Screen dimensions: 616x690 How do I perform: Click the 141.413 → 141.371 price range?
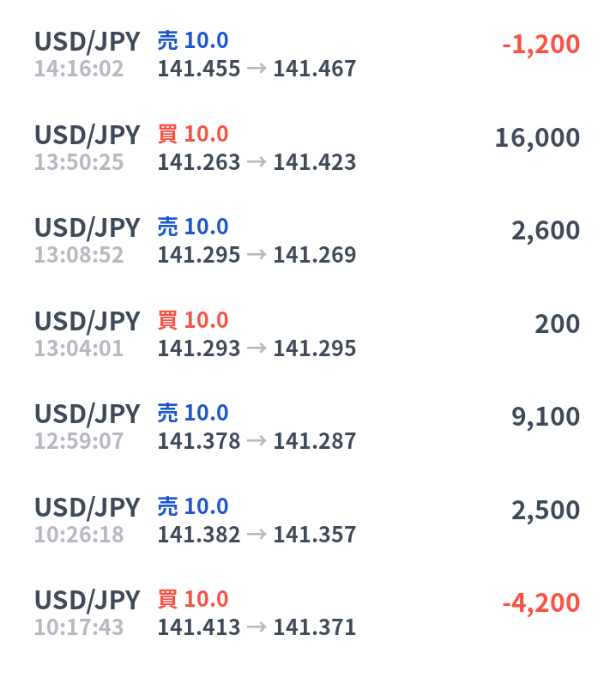click(257, 627)
